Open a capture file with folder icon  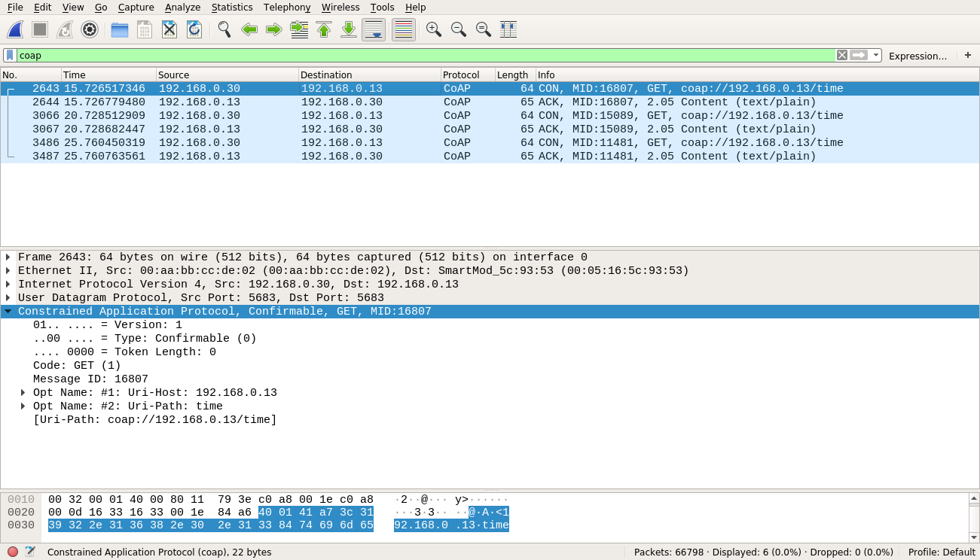[x=120, y=29]
